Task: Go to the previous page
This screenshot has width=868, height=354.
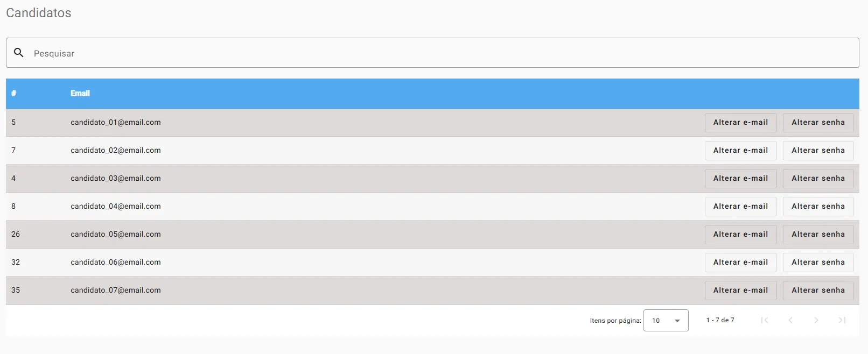Action: (790, 320)
